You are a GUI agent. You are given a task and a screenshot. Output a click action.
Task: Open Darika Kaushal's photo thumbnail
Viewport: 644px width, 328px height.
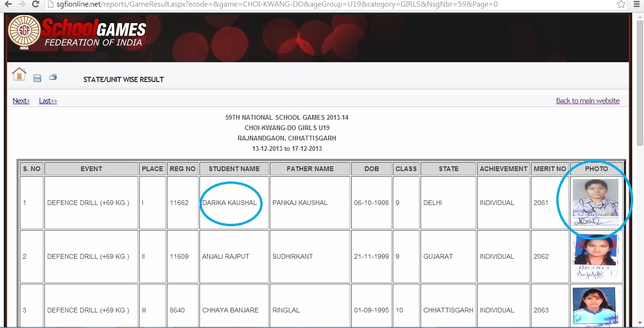(595, 202)
